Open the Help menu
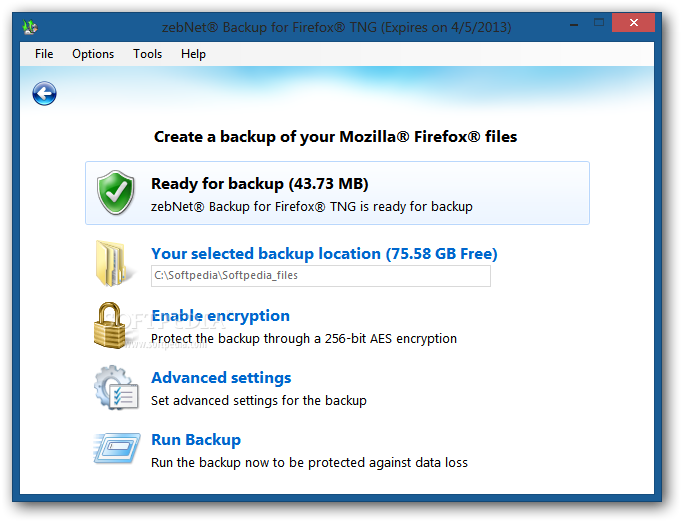Image resolution: width=682 pixels, height=522 pixels. click(193, 54)
